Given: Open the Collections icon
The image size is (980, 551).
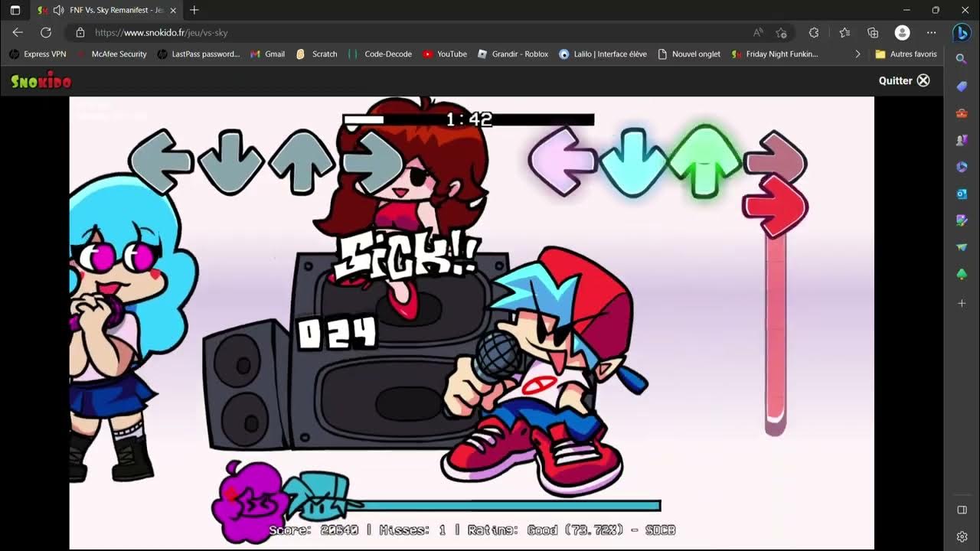Looking at the screenshot, I should tap(873, 32).
